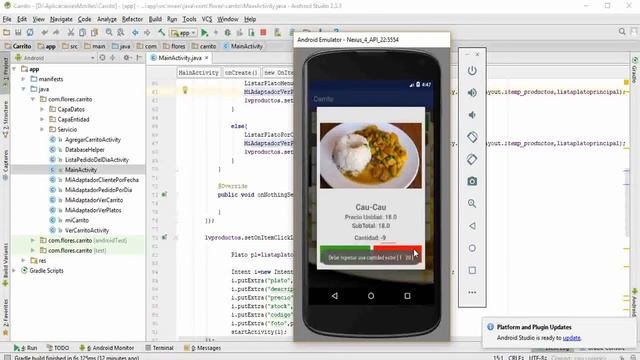Click the Debug app bug icon

228,32
